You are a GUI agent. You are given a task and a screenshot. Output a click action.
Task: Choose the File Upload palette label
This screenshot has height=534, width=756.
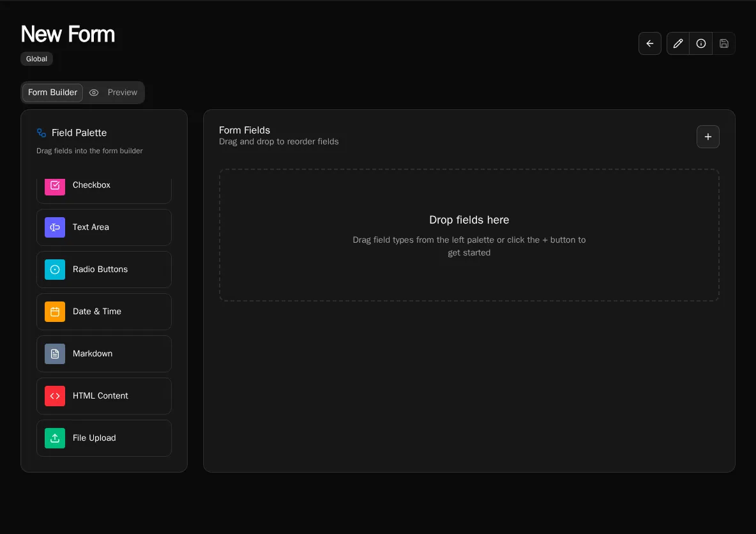(x=94, y=438)
